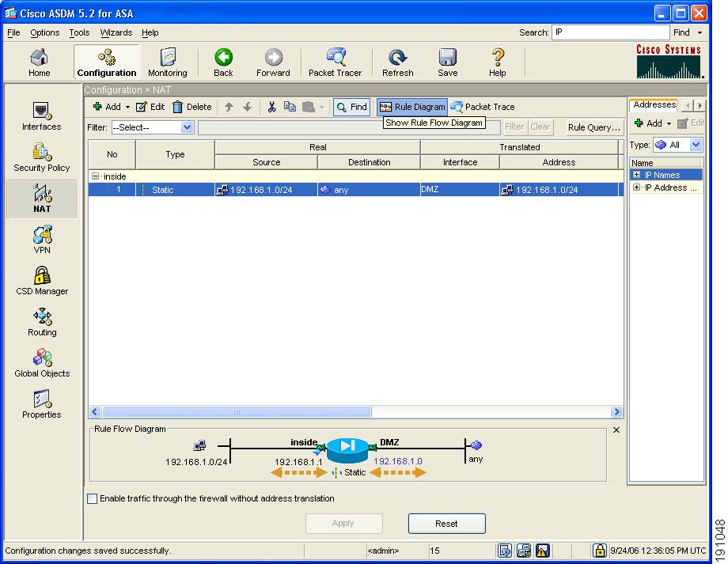Toggle the Rule Diagram button
The width and height of the screenshot is (728, 564).
[x=412, y=107]
